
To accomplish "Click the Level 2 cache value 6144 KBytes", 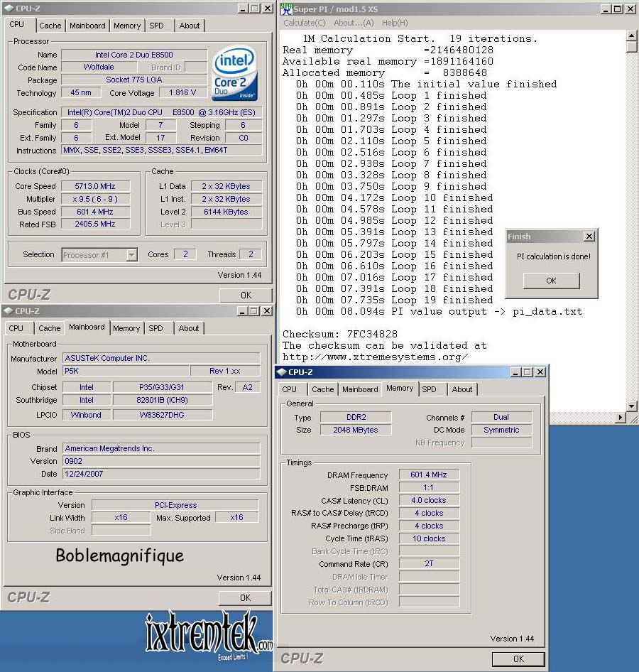I will 226,212.
